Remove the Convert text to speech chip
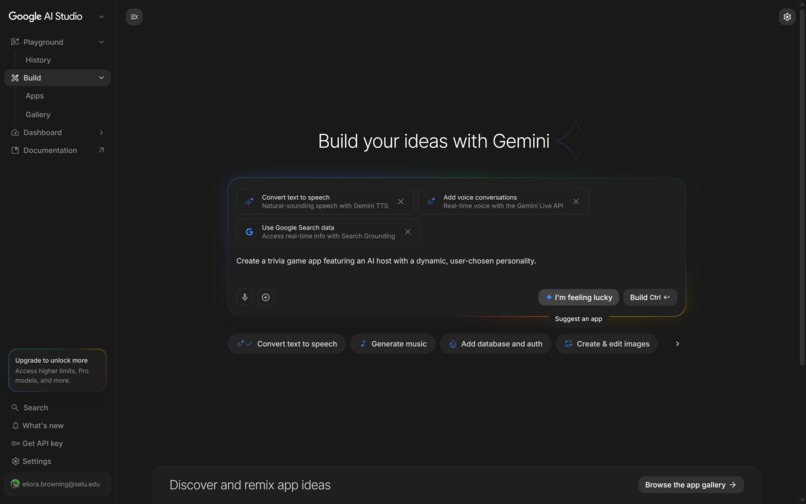Image resolution: width=806 pixels, height=504 pixels. (400, 202)
